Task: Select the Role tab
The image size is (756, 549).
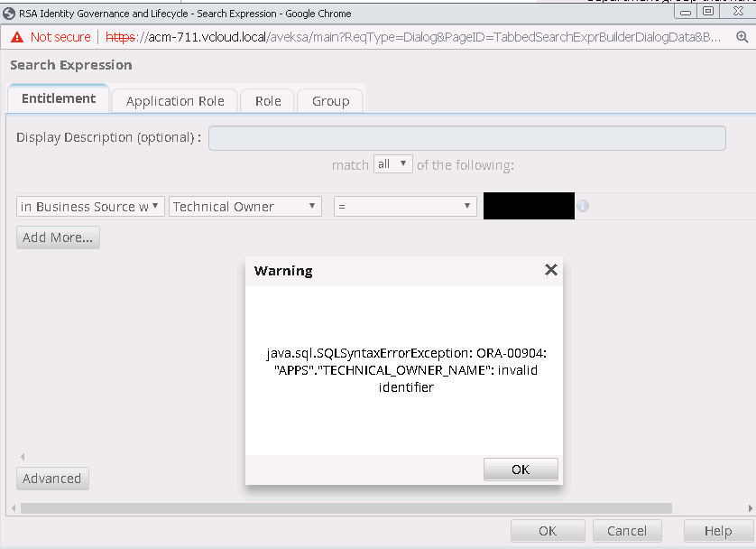Action: pos(267,101)
